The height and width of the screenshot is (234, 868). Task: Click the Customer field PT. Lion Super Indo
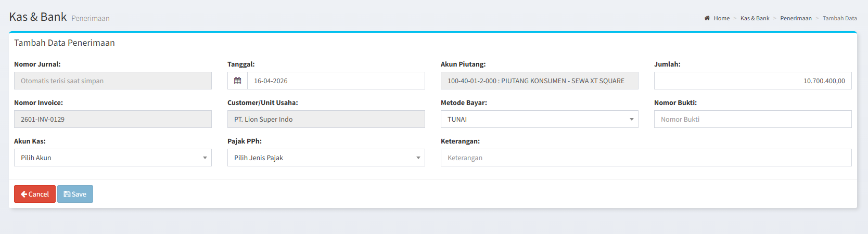point(326,119)
